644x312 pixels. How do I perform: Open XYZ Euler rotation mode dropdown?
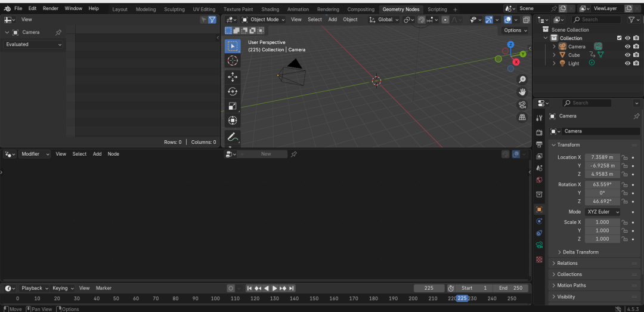click(602, 212)
